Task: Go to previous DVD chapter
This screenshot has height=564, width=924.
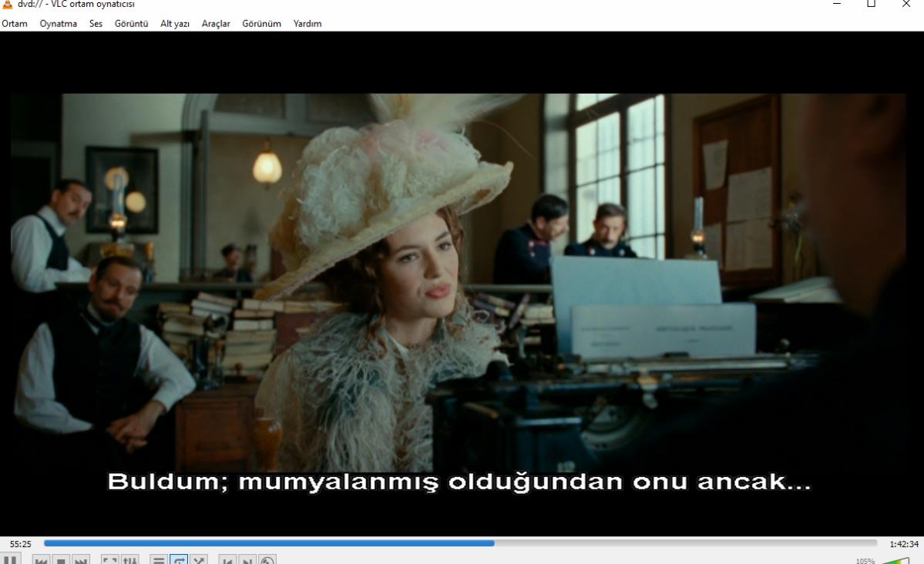Action: (x=228, y=560)
